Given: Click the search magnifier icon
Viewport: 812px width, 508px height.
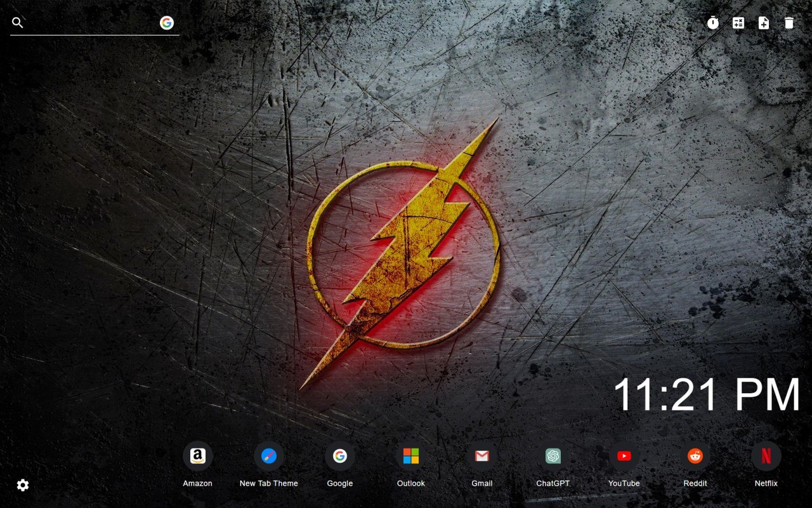Looking at the screenshot, I should pos(18,23).
